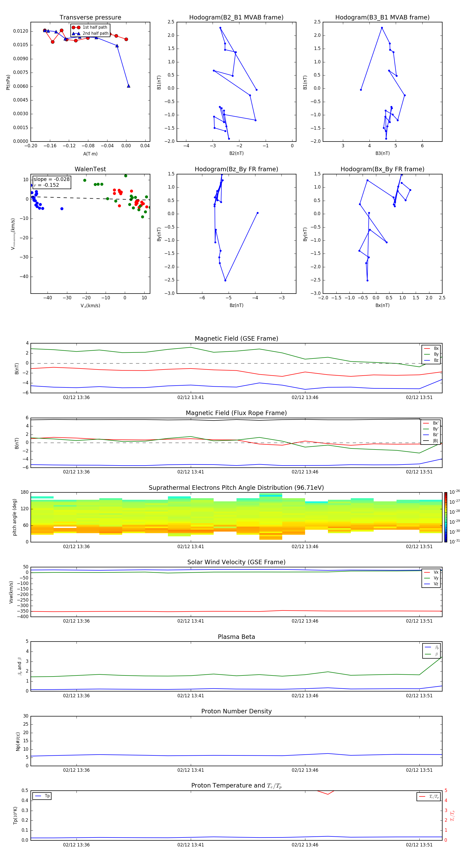Click 'Magnetic Field (Flux Rope Frame)' title
The image size is (473, 868).
236,413
